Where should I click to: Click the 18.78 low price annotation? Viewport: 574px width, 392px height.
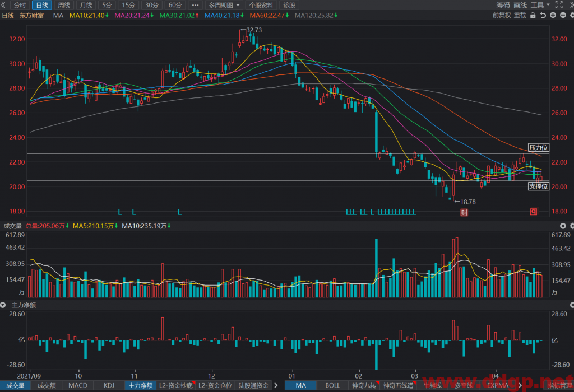coord(468,202)
